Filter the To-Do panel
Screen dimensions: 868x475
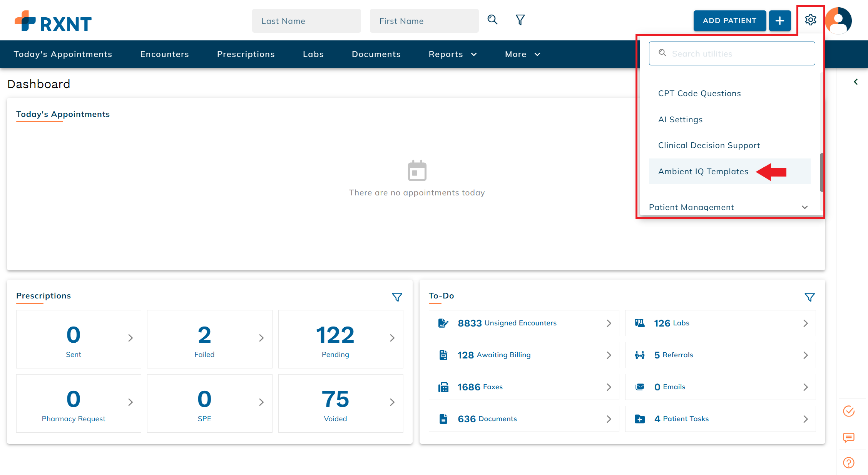809,297
